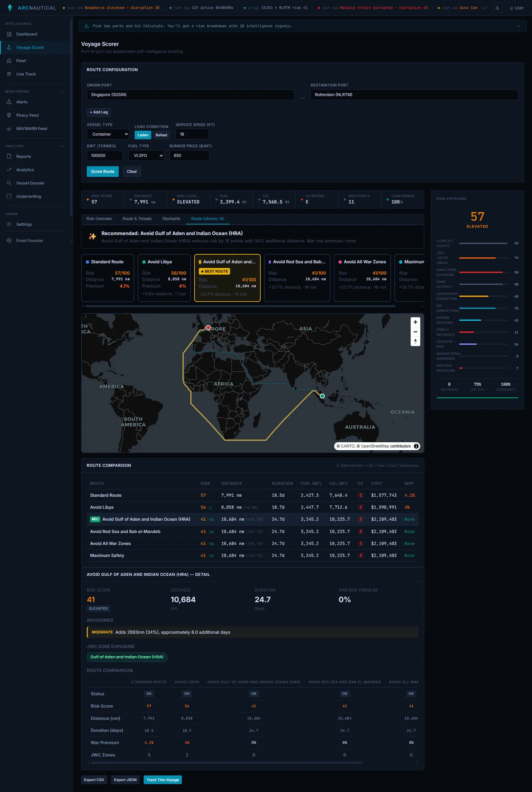Open the Fleet ship icon
This screenshot has width=532, height=792.
coord(9,61)
